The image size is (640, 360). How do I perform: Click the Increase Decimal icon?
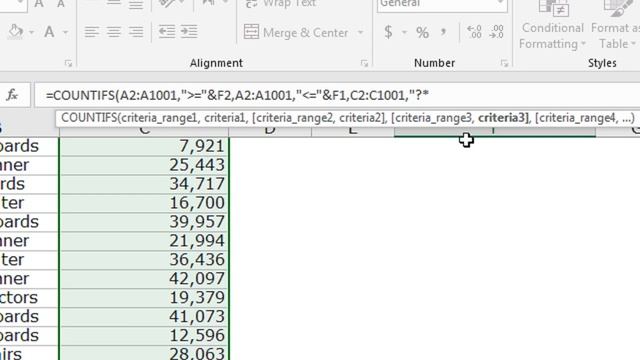point(474,32)
